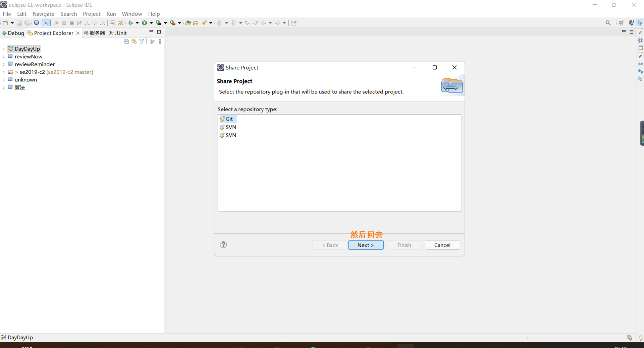
Task: Select the unknown project in tree
Action: [x=25, y=80]
